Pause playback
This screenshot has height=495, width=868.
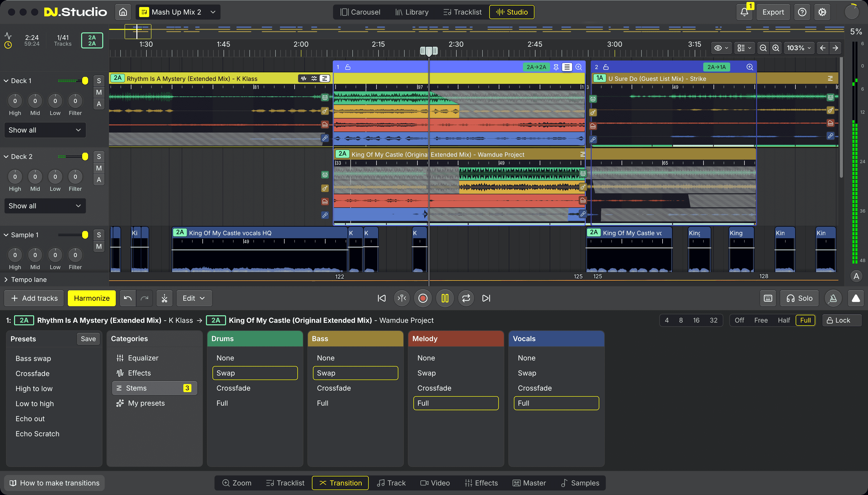445,298
